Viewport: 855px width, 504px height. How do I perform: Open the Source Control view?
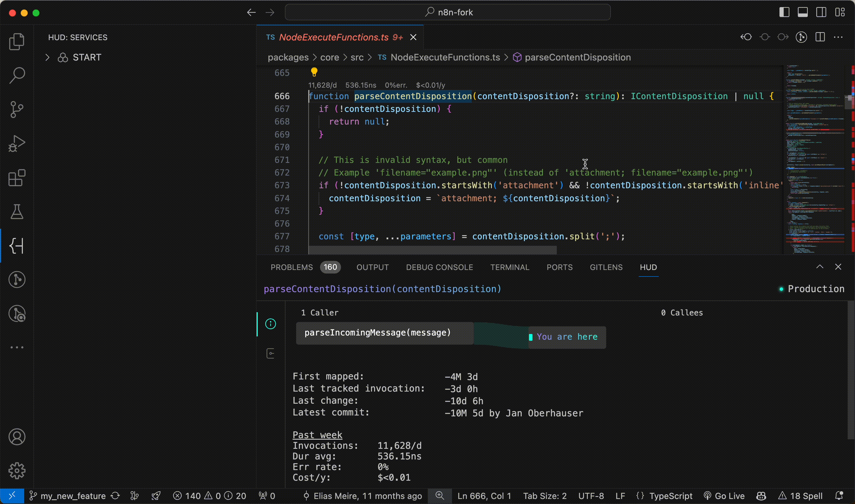(17, 109)
